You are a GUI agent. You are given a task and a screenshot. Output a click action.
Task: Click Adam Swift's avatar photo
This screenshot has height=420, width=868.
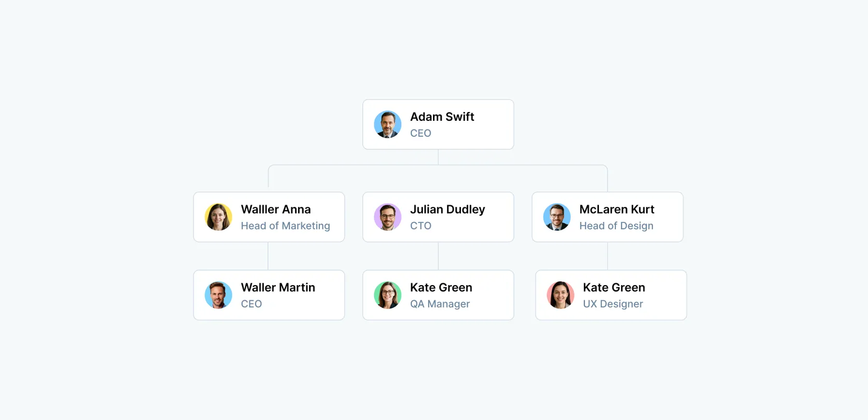point(387,124)
